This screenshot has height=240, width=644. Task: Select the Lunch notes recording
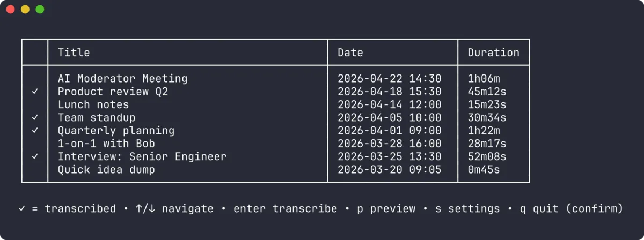pos(275,105)
